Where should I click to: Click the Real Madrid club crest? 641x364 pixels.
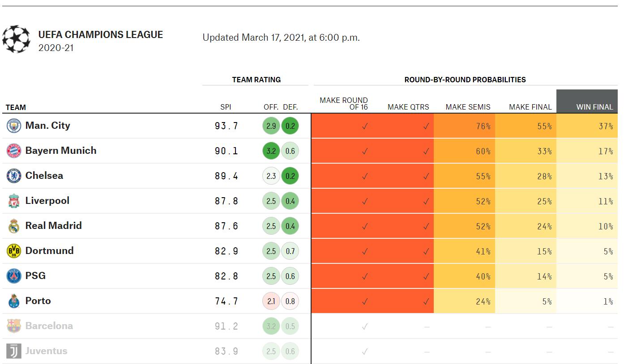pos(14,226)
